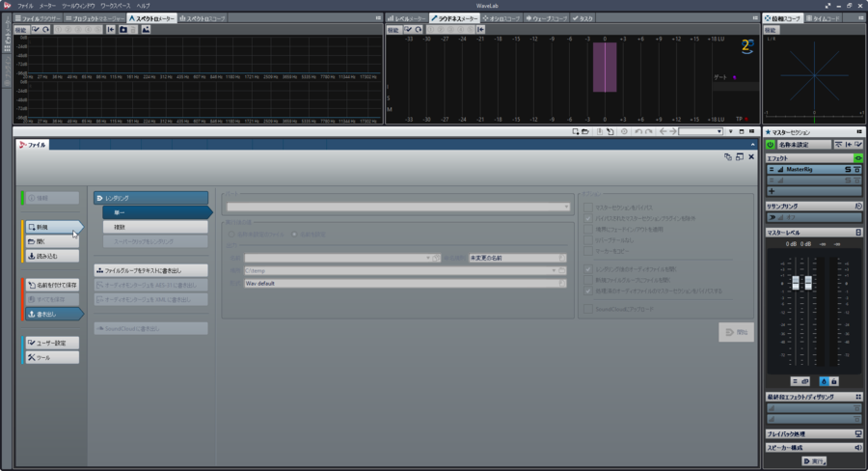Viewport: 868px width, 471px height.
Task: Click settings checkmark icon in spectrometer toolbar
Action: (x=36, y=29)
